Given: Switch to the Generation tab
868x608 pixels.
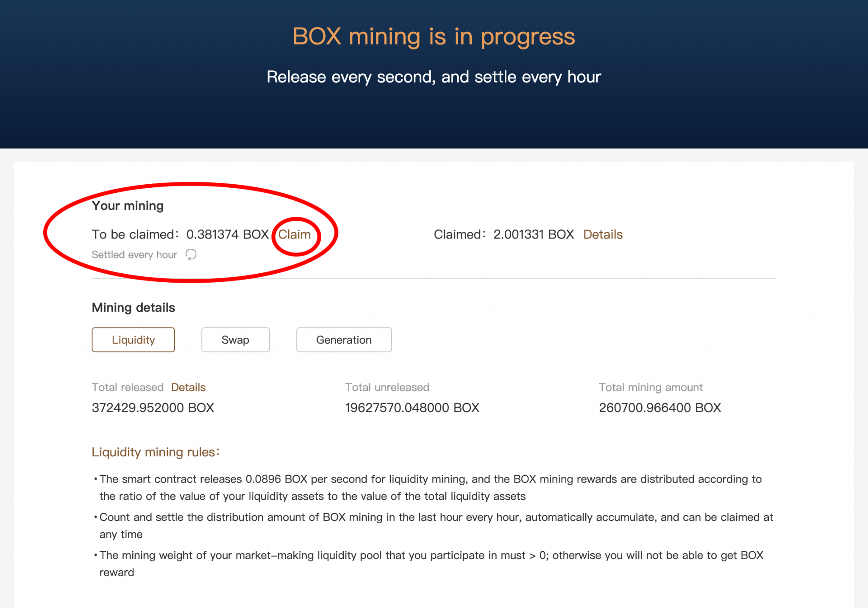Looking at the screenshot, I should pos(344,340).
